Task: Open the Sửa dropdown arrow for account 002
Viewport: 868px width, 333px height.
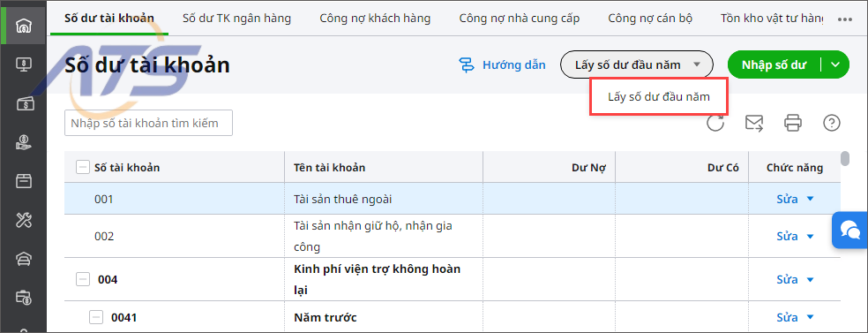Action: (x=811, y=237)
